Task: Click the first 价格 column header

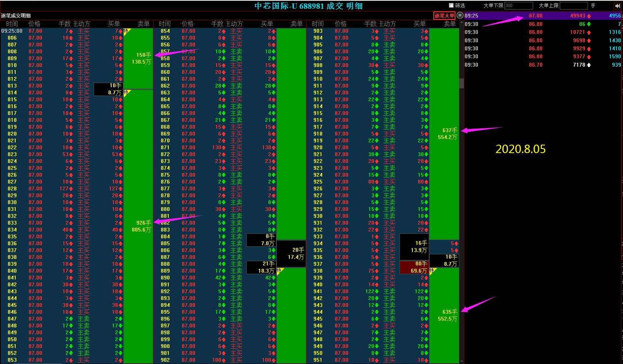Action: [34, 24]
